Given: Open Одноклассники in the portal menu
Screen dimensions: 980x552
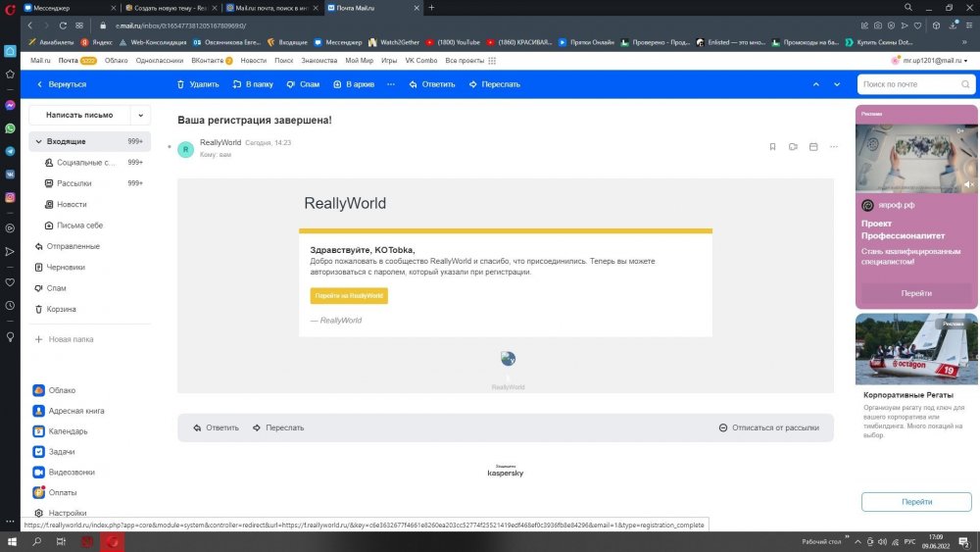Looking at the screenshot, I should coord(160,61).
